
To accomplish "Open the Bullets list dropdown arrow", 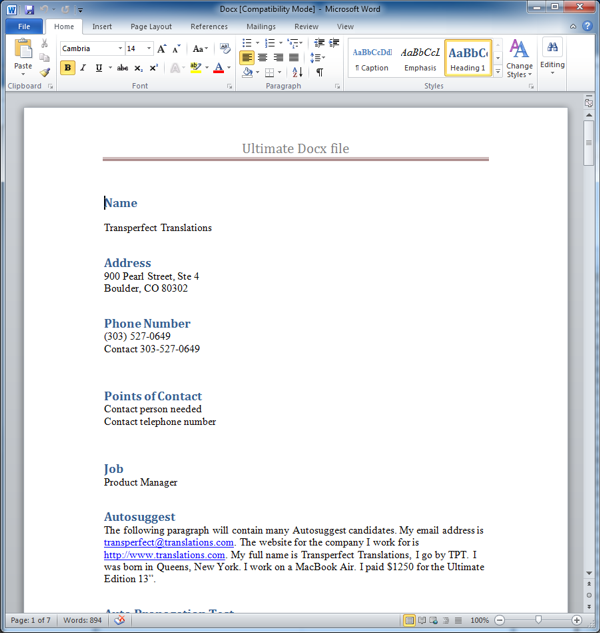I will click(258, 43).
